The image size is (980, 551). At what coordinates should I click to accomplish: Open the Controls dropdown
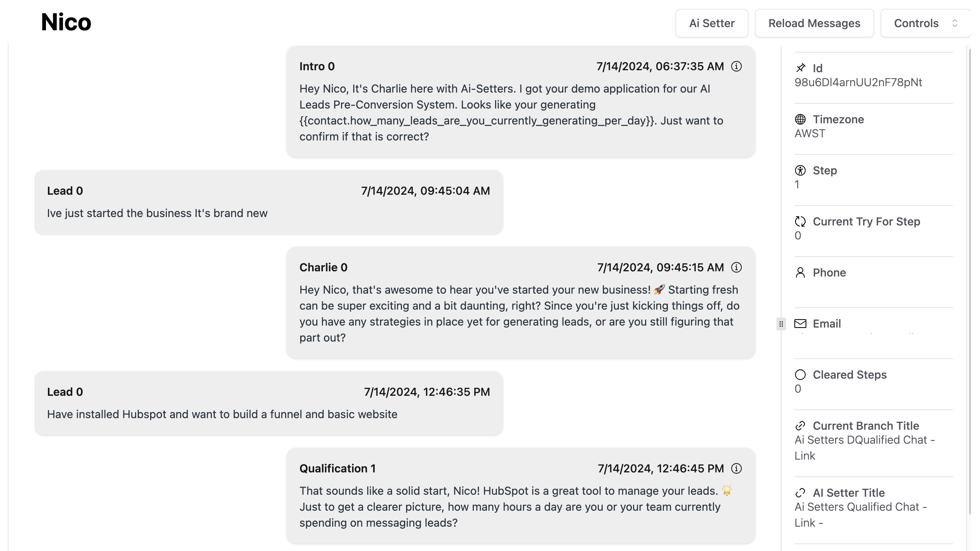[x=925, y=23]
